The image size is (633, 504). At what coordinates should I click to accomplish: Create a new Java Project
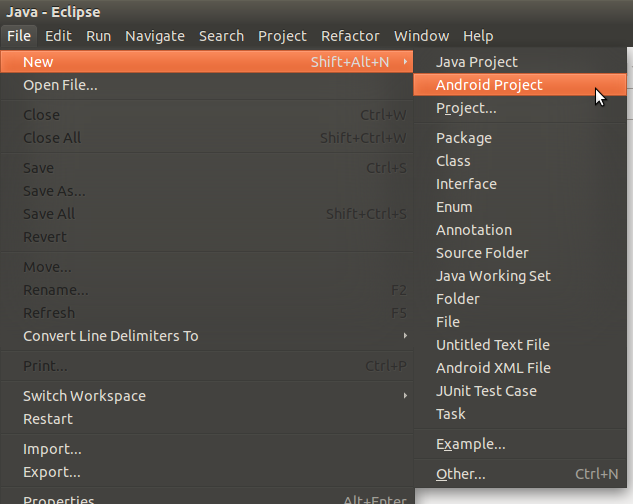520,62
